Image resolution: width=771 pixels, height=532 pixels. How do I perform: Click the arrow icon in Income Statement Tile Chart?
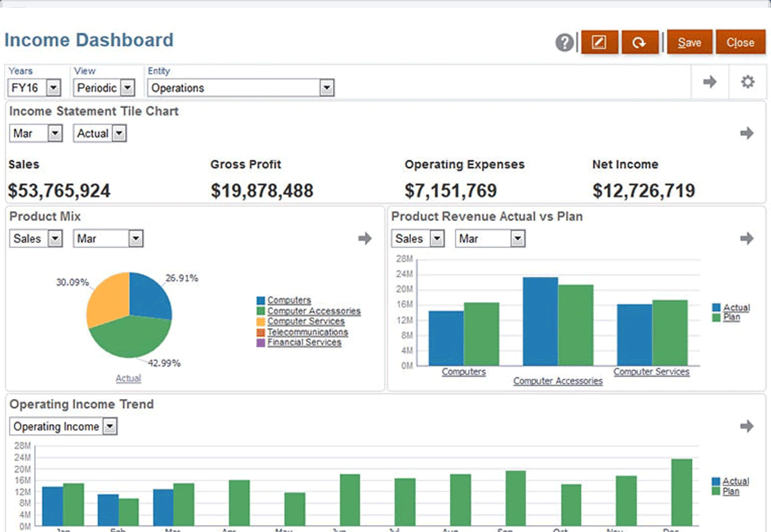(746, 133)
